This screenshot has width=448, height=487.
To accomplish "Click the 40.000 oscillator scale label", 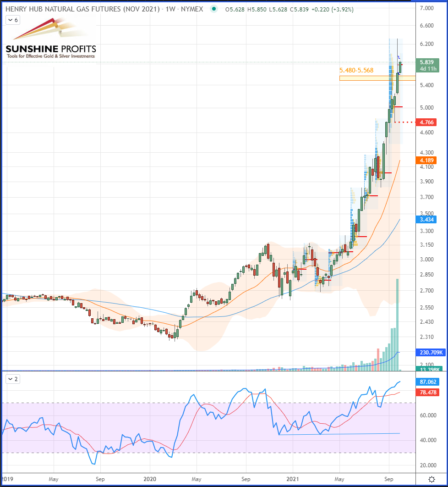I will click(x=428, y=440).
